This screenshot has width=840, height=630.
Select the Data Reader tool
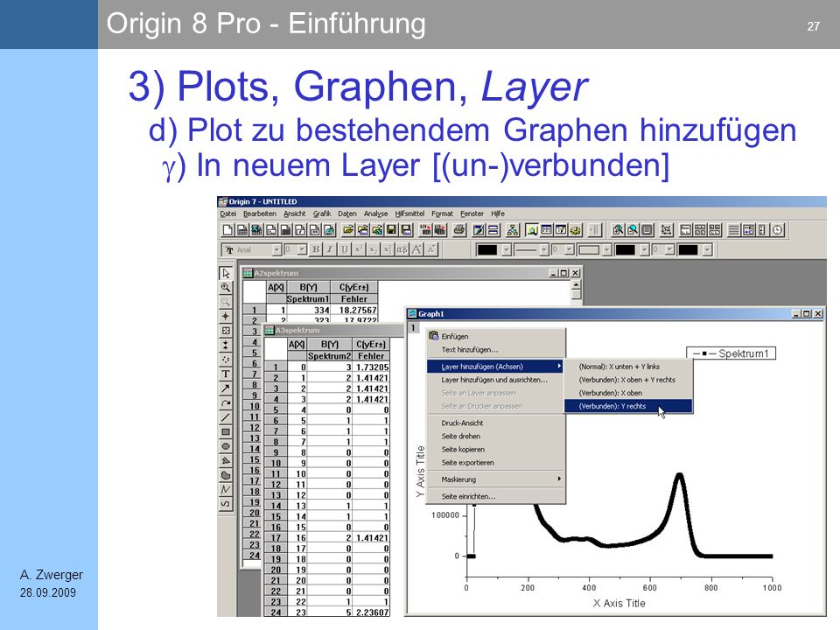[x=226, y=331]
